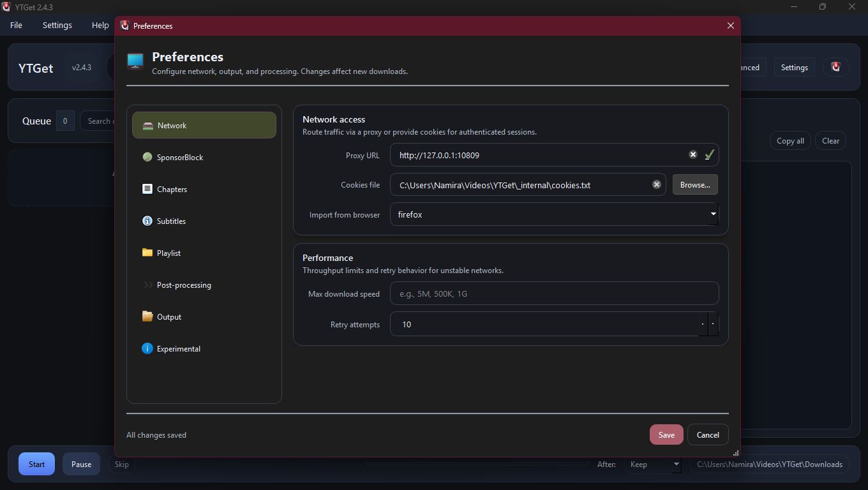Open the Playlist preferences section
Viewport: 868px width, 490px height.
[204, 253]
